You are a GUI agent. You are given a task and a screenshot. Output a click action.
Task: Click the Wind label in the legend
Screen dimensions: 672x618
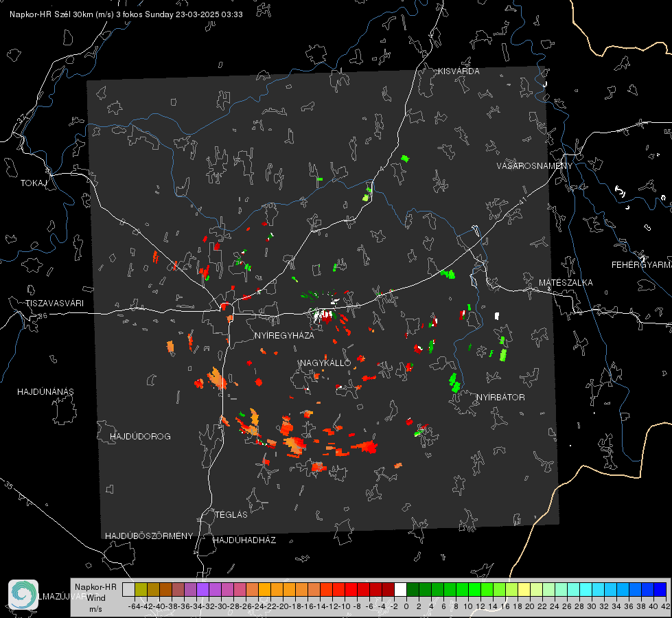(96, 597)
